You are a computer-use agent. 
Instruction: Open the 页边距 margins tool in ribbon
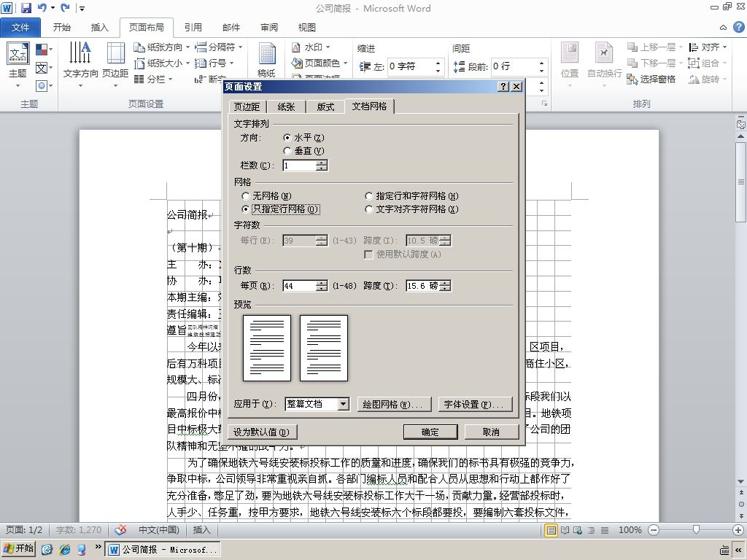[x=115, y=65]
